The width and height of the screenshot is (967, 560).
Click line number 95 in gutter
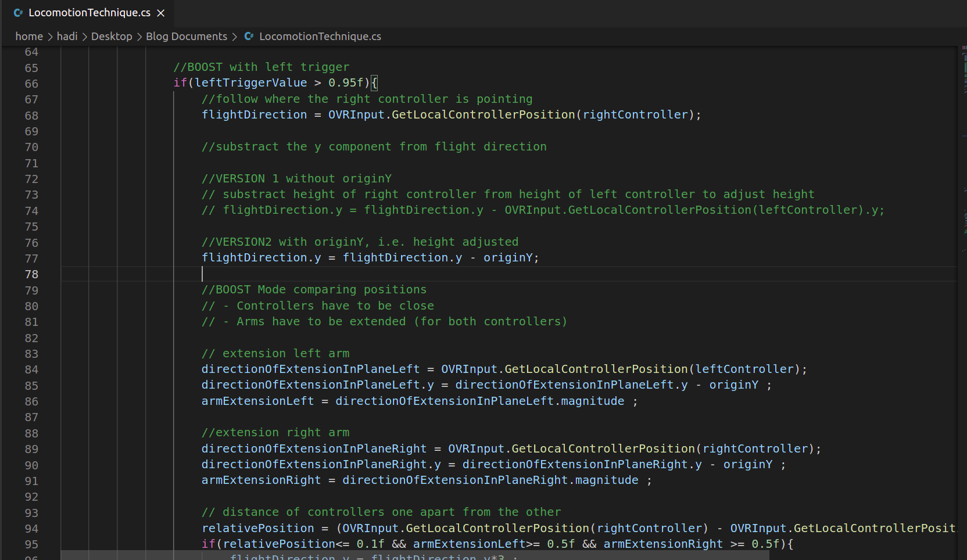(x=31, y=544)
